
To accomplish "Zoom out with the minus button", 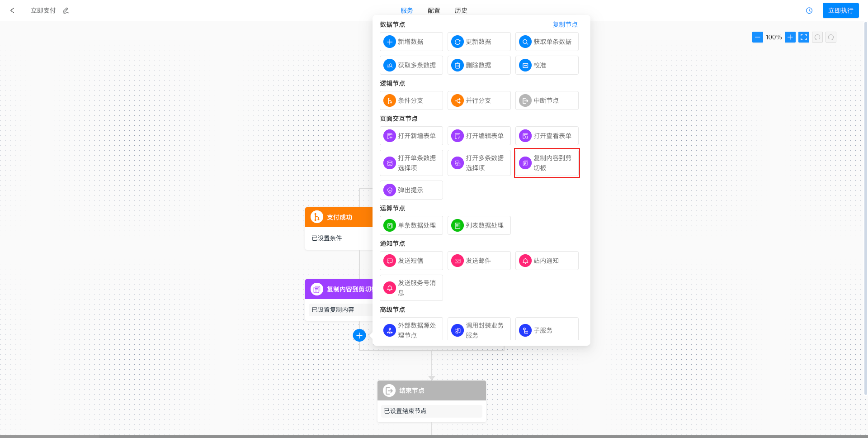I will tap(758, 37).
